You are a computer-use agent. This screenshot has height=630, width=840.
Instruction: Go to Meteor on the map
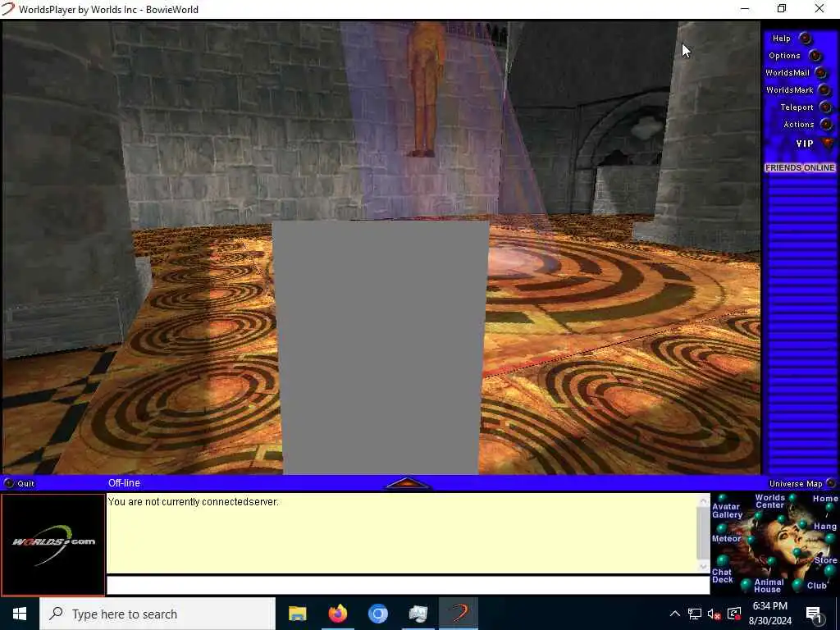point(726,538)
